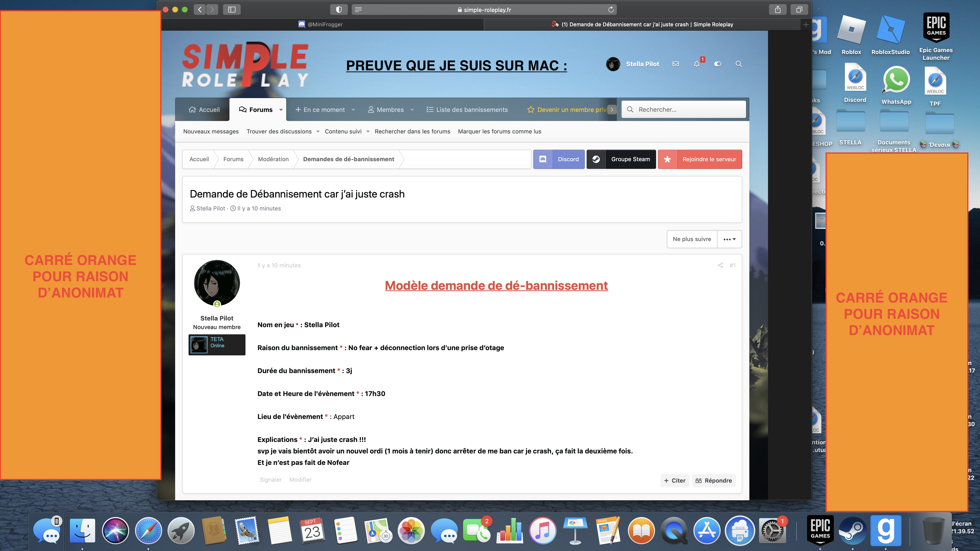
Task: Click the Safari forward navigation arrow
Action: click(x=212, y=10)
